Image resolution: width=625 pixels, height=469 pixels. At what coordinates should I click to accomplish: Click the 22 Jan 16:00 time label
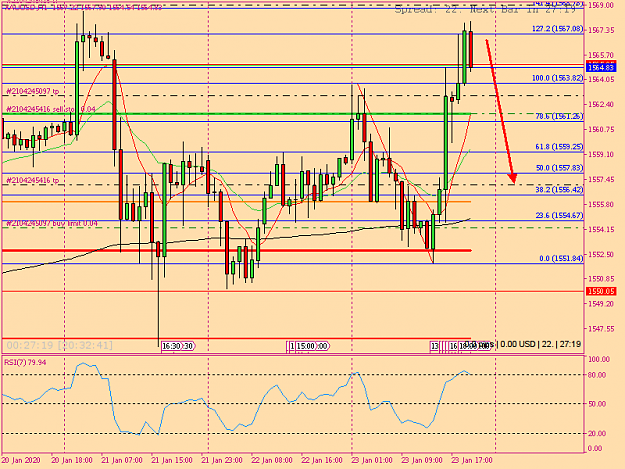click(322, 460)
